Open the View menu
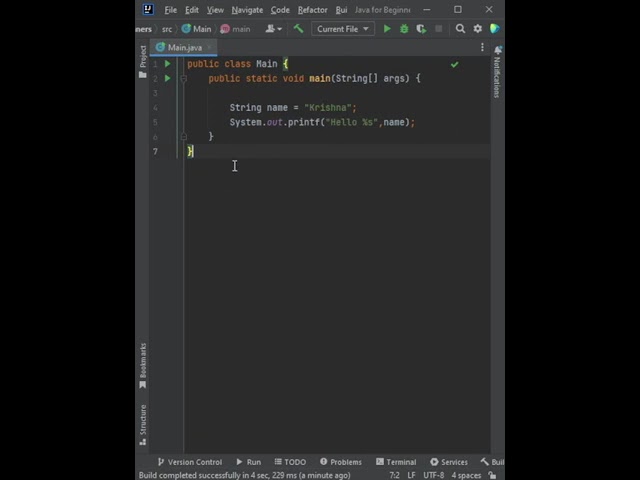640x480 pixels. 215,10
